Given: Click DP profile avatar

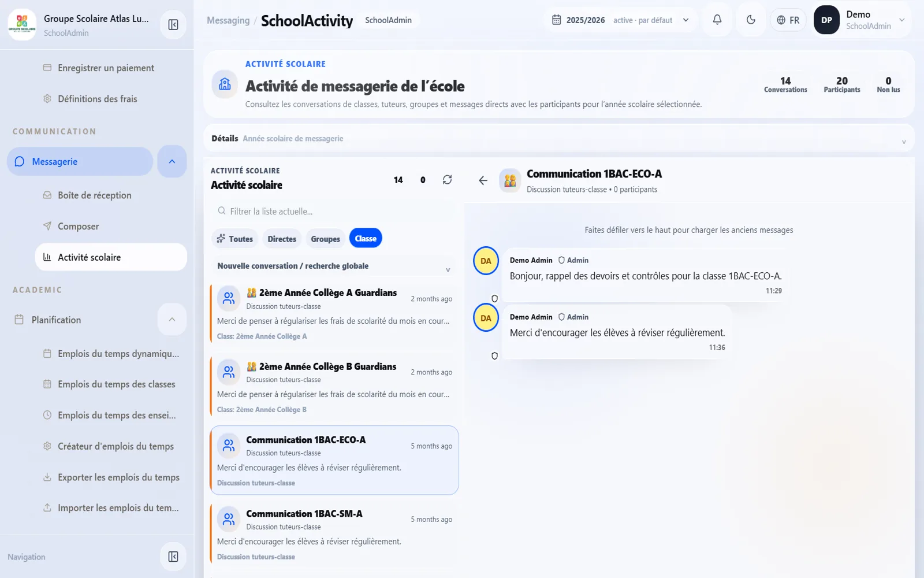Looking at the screenshot, I should pyautogui.click(x=826, y=20).
